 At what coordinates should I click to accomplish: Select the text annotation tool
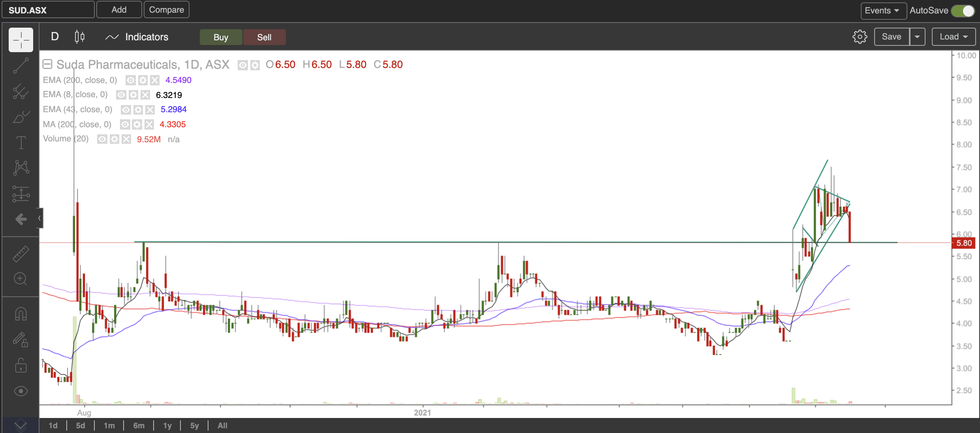point(21,143)
